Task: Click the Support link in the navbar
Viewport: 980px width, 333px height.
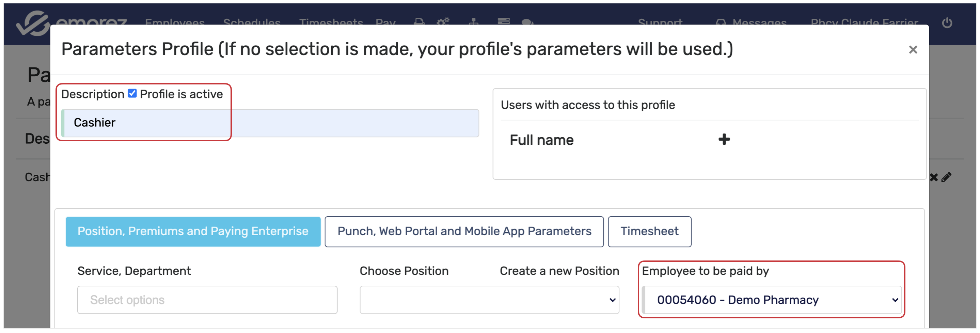Action: pyautogui.click(x=660, y=22)
